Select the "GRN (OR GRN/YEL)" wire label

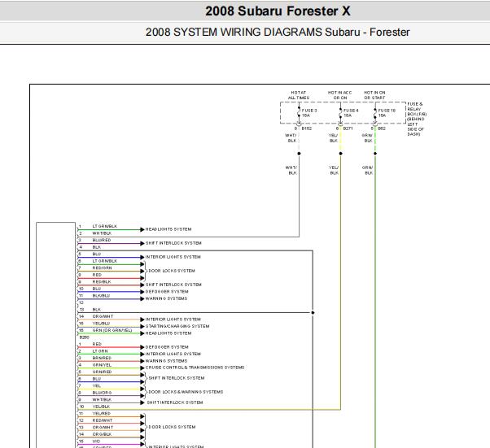click(x=112, y=330)
